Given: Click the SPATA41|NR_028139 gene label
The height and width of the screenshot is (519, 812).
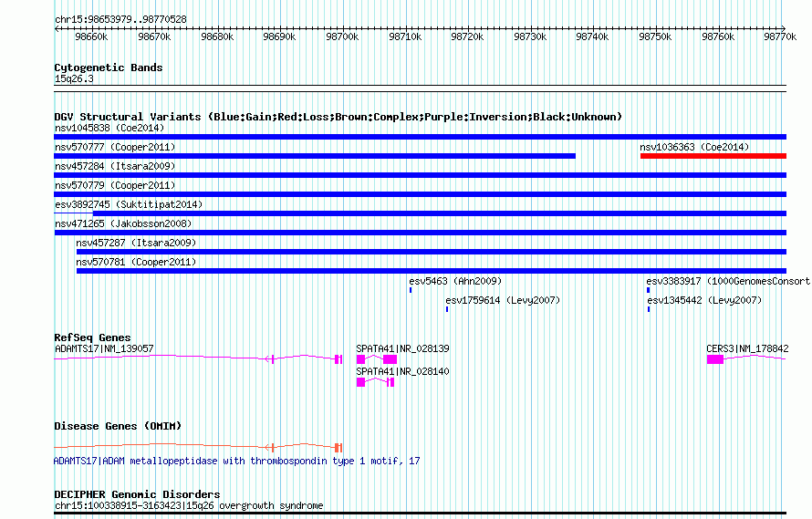Looking at the screenshot, I should (x=402, y=349).
